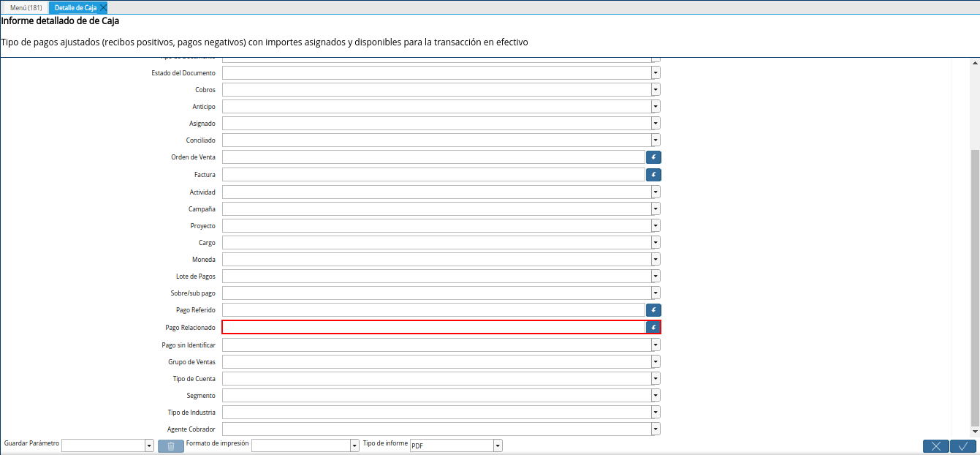Click the vertical scrollbar thumb
The height and width of the screenshot is (455, 980).
[974, 287]
